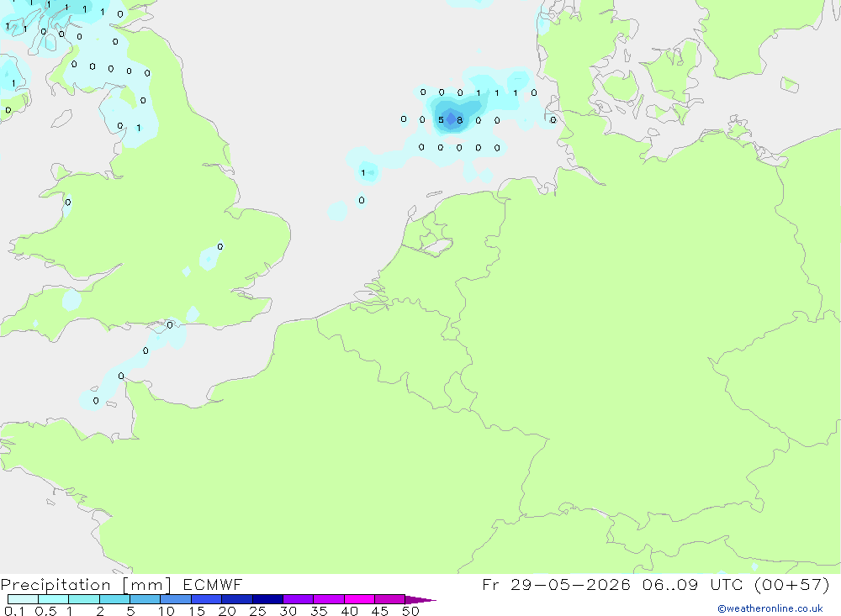
Task: Pick the 10–15 mm legend color
Action: 176,599
